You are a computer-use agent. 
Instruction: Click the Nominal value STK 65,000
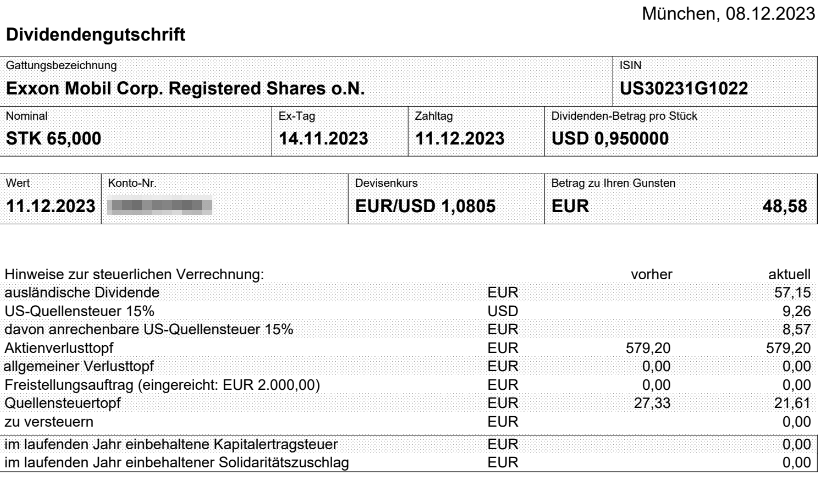click(54, 139)
